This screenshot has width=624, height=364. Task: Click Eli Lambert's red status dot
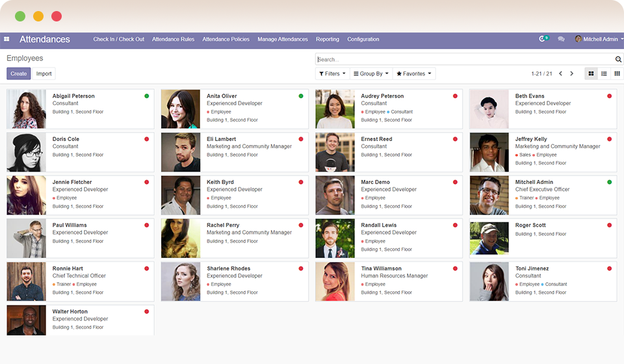301,139
